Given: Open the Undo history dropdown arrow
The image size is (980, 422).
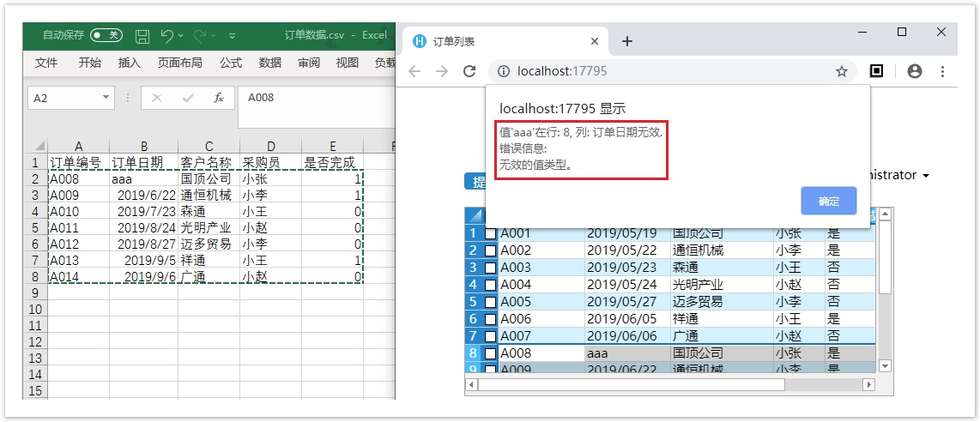Looking at the screenshot, I should (181, 36).
